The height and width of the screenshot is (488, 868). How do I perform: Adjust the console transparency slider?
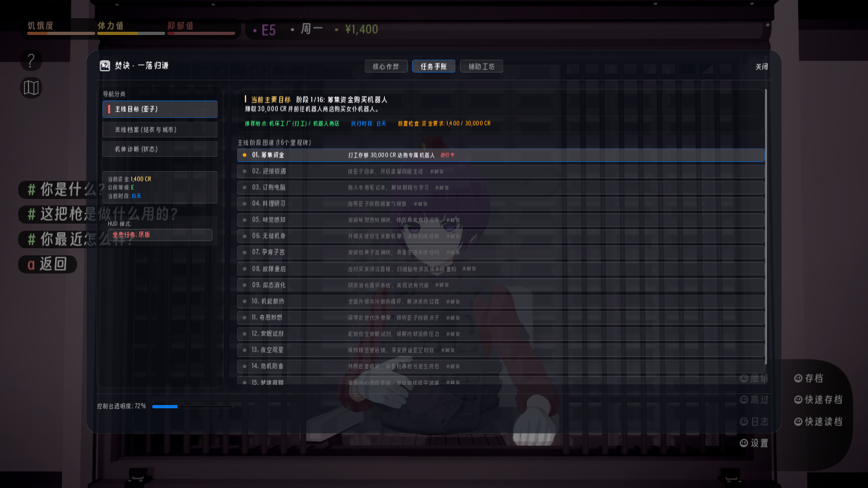(x=192, y=406)
